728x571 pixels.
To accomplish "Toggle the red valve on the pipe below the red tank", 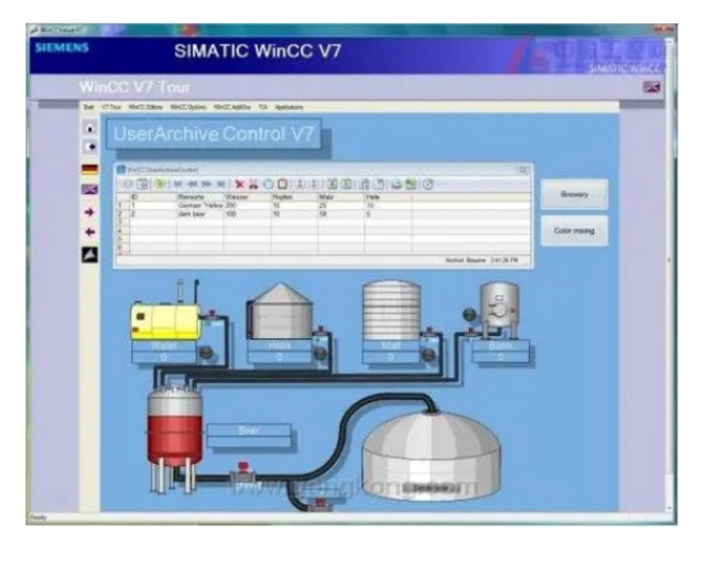I will pos(243,473).
